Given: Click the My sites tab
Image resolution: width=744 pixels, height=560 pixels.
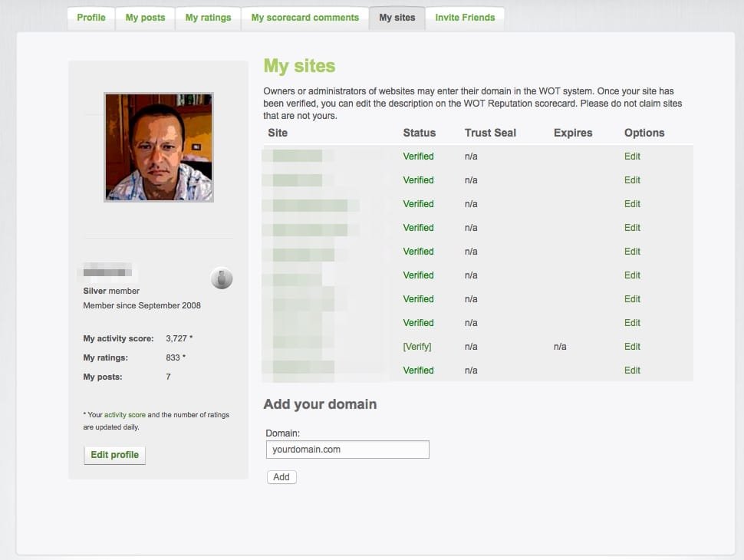Looking at the screenshot, I should tap(397, 18).
